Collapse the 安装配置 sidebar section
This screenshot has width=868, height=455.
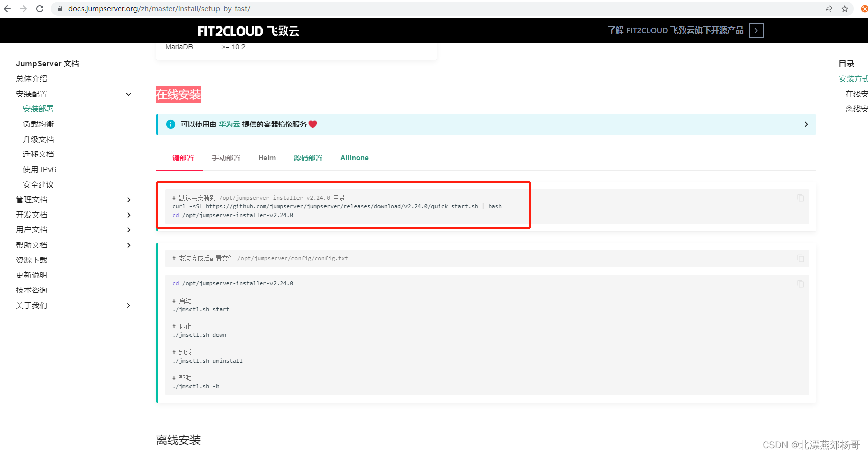(x=129, y=94)
